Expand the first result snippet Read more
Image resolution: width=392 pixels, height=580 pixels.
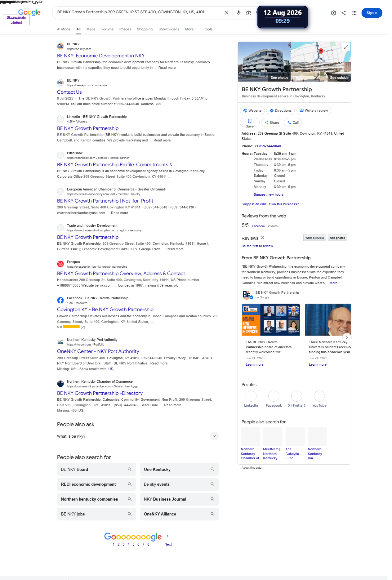click(x=167, y=68)
